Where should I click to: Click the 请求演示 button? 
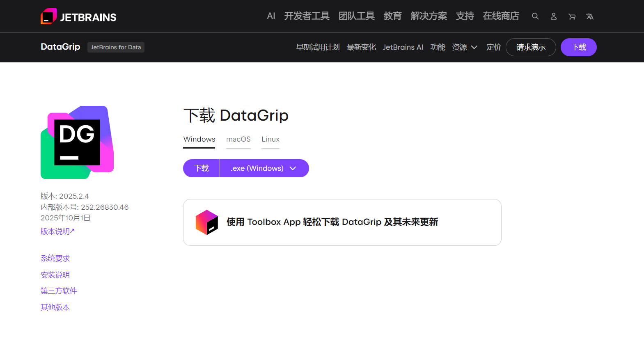531,47
